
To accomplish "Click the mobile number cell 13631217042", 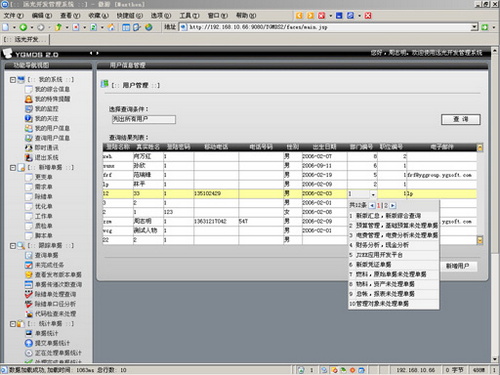I will [216, 221].
